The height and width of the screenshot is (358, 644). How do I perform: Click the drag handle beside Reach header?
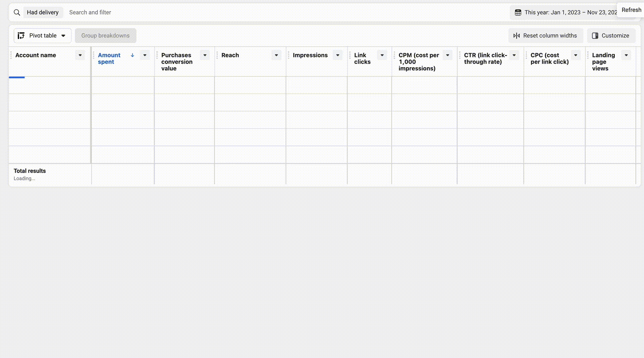(x=217, y=55)
